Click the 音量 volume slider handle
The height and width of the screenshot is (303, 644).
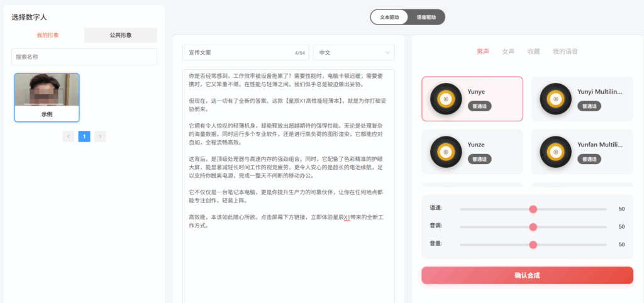[x=533, y=245]
